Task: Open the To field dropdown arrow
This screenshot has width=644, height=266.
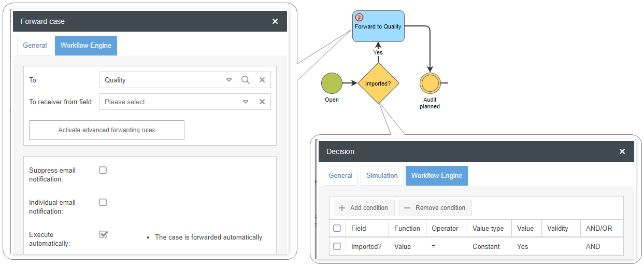Action: click(229, 80)
